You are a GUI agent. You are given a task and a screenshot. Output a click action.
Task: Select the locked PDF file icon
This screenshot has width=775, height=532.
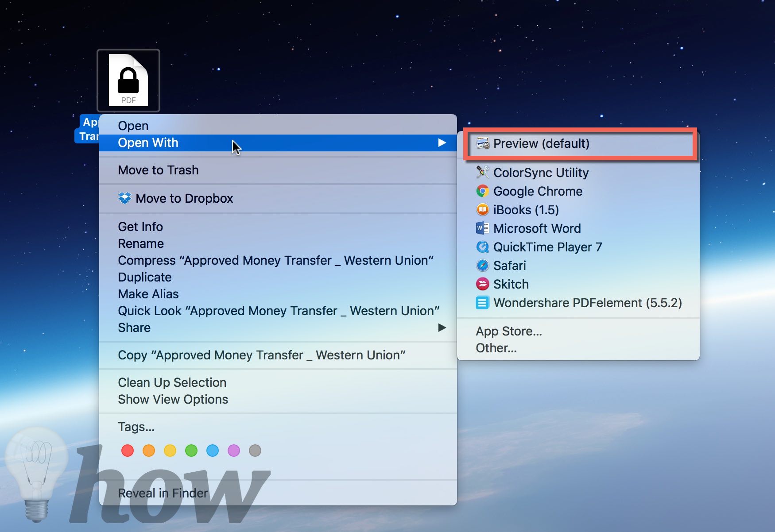[128, 80]
